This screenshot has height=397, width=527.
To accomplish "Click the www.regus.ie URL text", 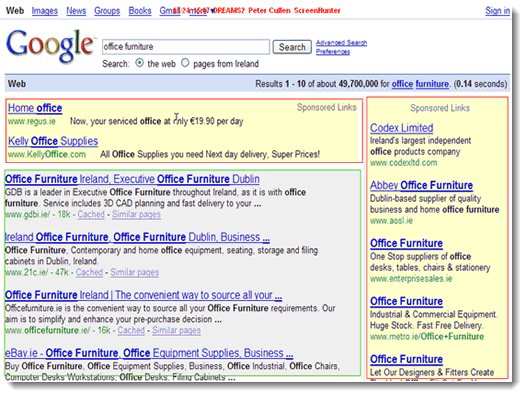I will point(32,121).
